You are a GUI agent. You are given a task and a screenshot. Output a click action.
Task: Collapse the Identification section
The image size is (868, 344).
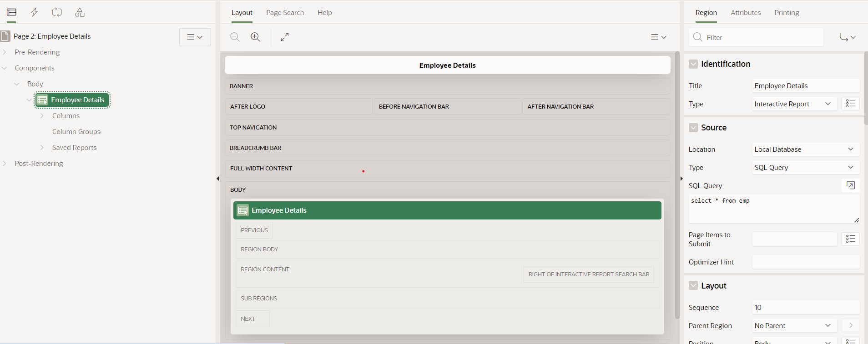click(x=693, y=64)
